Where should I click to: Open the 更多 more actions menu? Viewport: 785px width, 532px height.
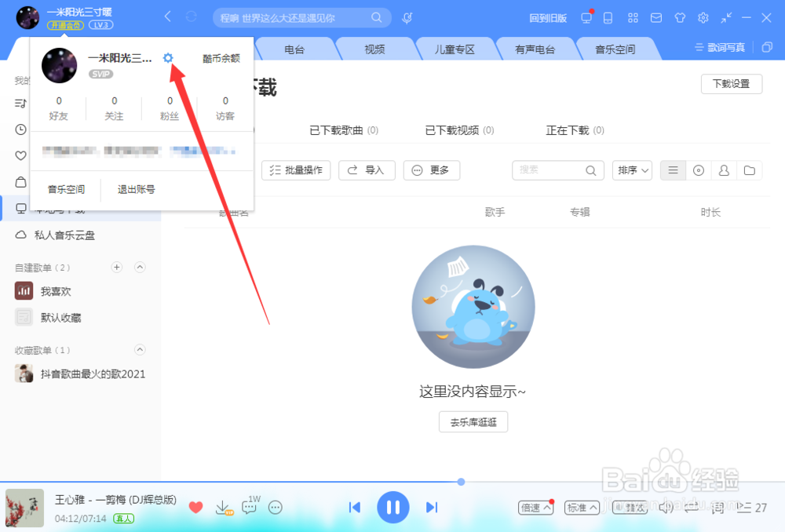point(432,170)
